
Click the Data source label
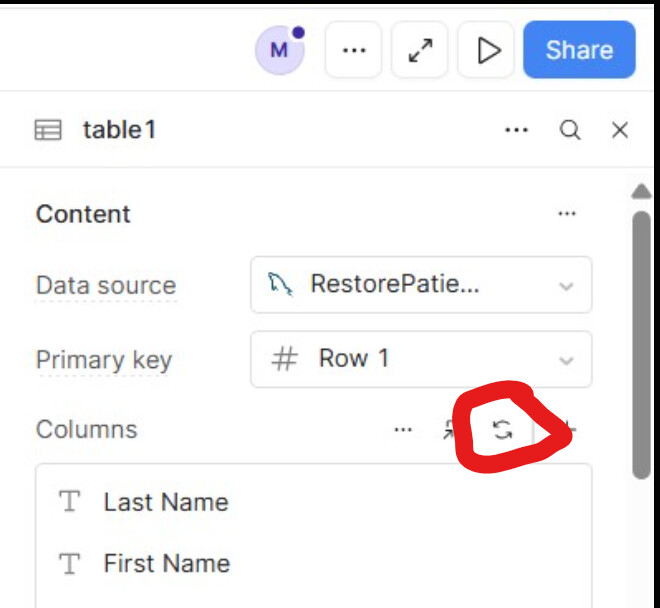coord(106,285)
